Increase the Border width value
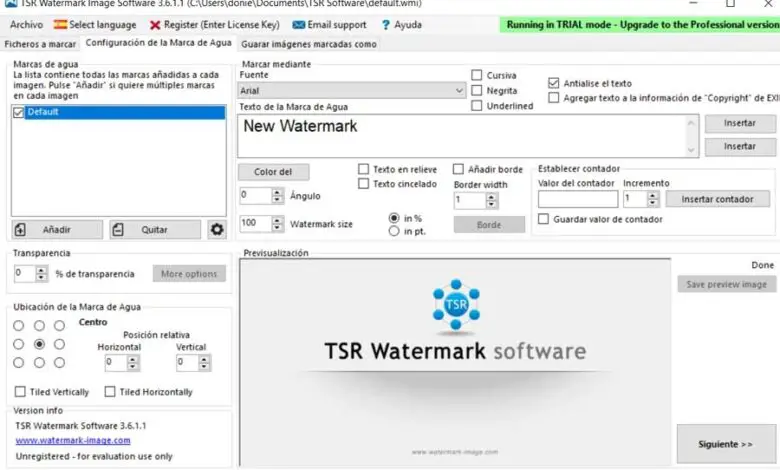780x470 pixels. pyautogui.click(x=491, y=197)
